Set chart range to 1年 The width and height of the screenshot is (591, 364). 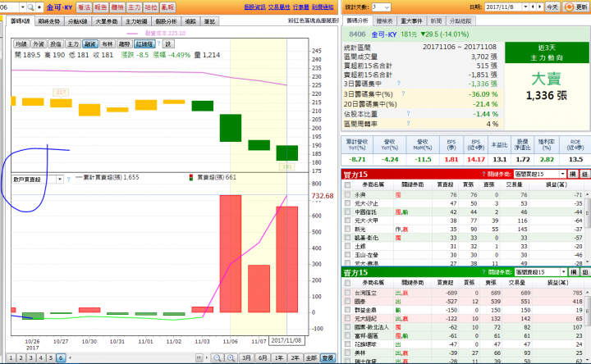[279, 357]
